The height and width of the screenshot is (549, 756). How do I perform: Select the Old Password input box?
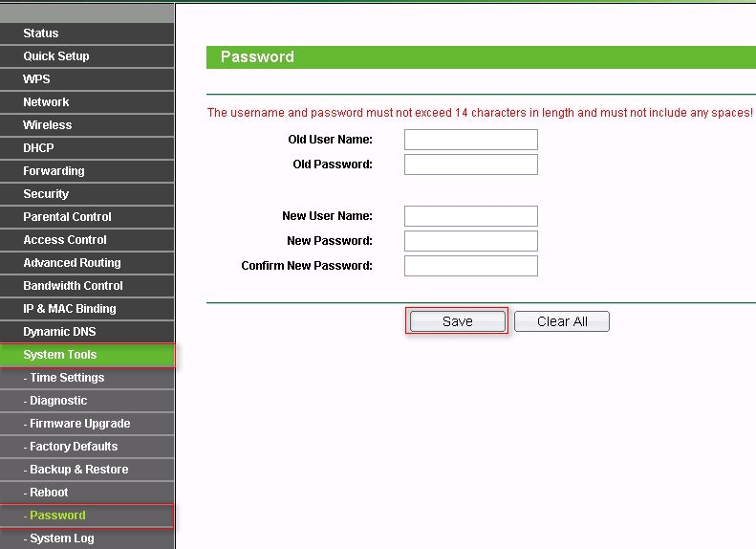tap(471, 165)
